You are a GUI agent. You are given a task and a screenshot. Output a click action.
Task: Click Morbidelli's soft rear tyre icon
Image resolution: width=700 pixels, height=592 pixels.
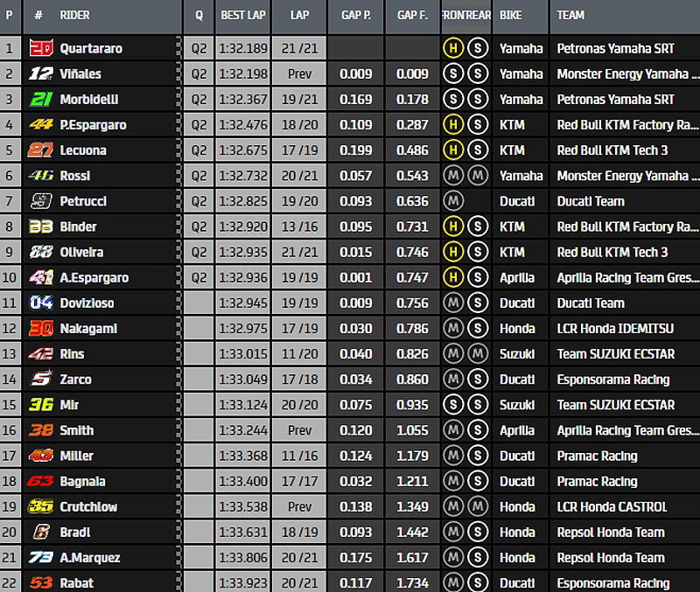tap(477, 99)
